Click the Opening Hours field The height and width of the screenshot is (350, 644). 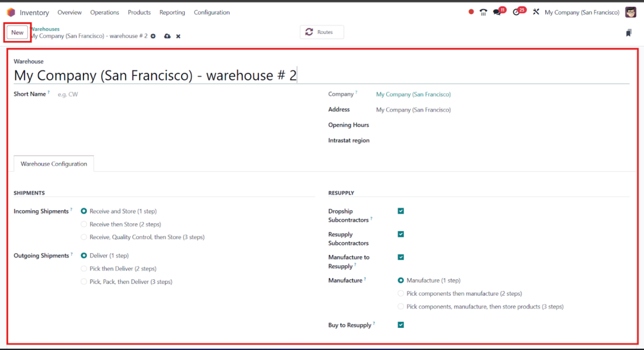coord(502,125)
